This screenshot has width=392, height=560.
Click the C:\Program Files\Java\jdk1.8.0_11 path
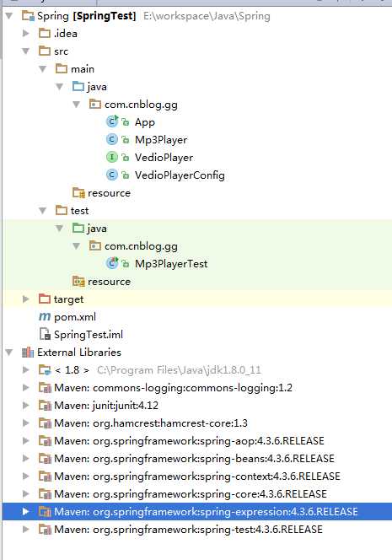coord(179,370)
